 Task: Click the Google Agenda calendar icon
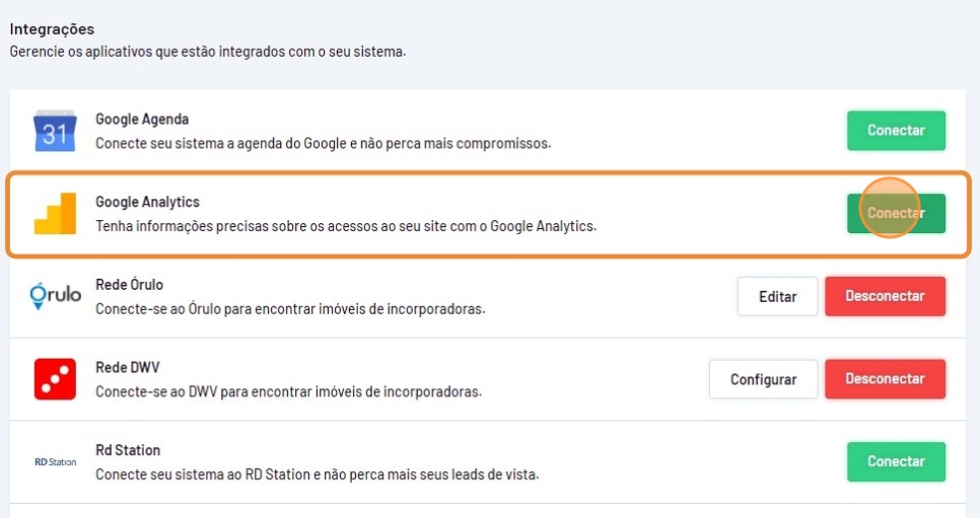[x=55, y=130]
